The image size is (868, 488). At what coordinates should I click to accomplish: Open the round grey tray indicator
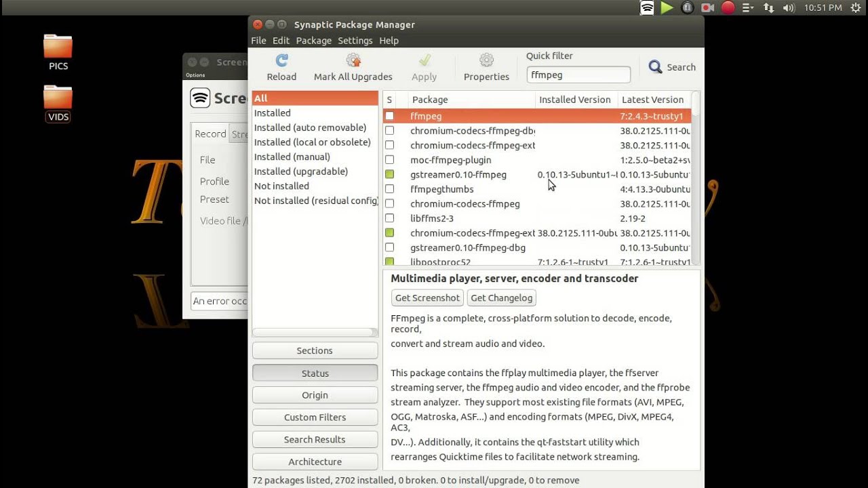[687, 8]
